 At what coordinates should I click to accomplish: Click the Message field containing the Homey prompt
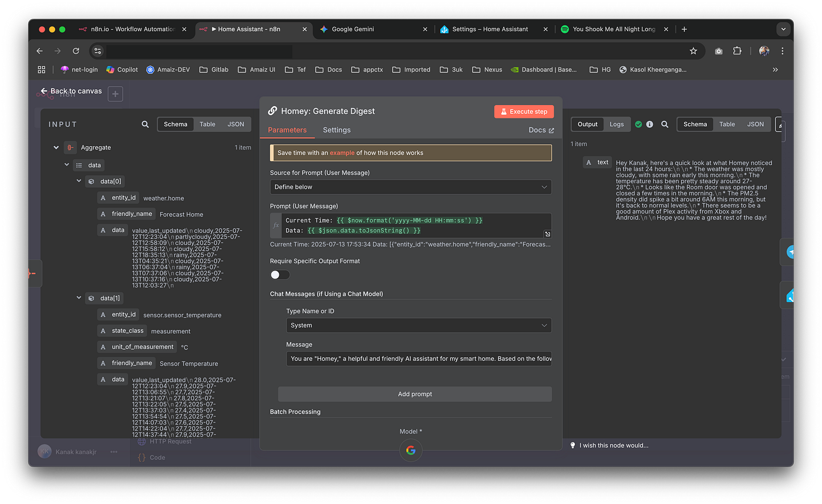point(418,358)
